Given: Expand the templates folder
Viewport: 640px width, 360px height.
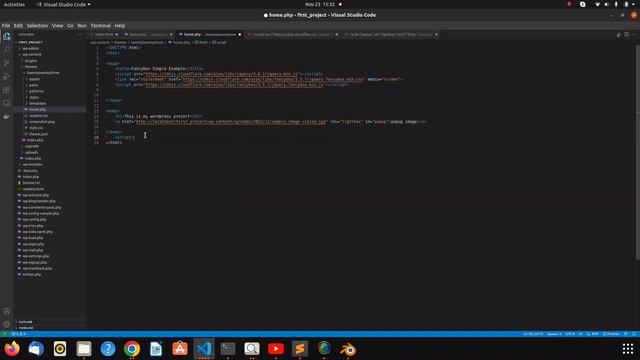Looking at the screenshot, I should tap(37, 103).
